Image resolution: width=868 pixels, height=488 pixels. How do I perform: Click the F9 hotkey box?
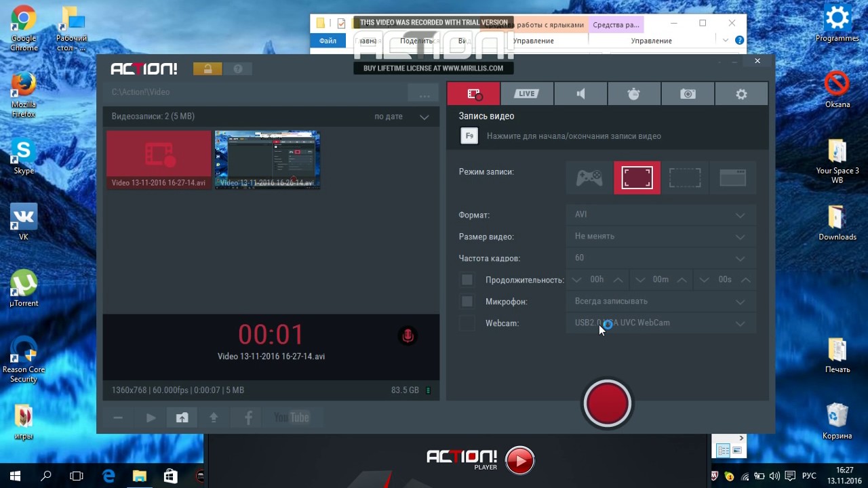[469, 136]
